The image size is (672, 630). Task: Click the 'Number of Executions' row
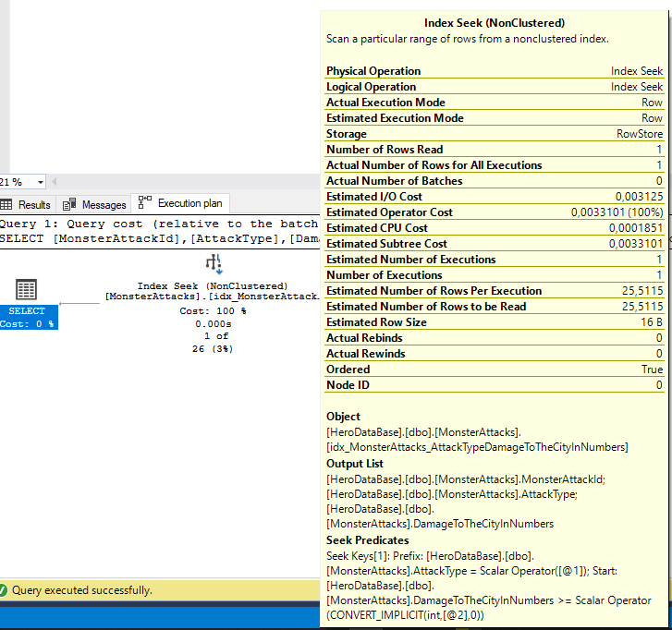[495, 275]
